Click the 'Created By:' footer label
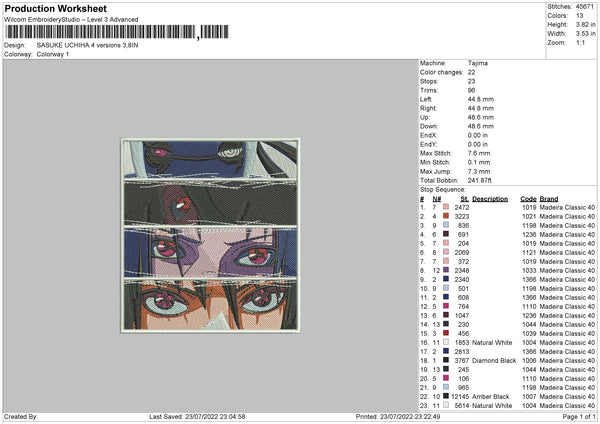This screenshot has height=424, width=600. [21, 417]
